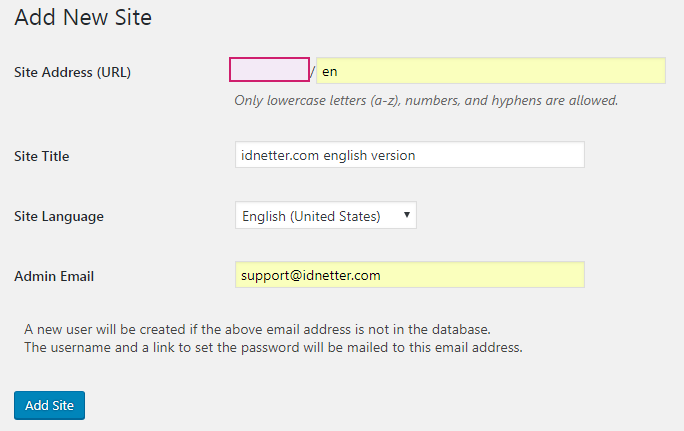Click the 'A new user will be created' note
Viewport: 684px width, 431px height.
tap(257, 329)
